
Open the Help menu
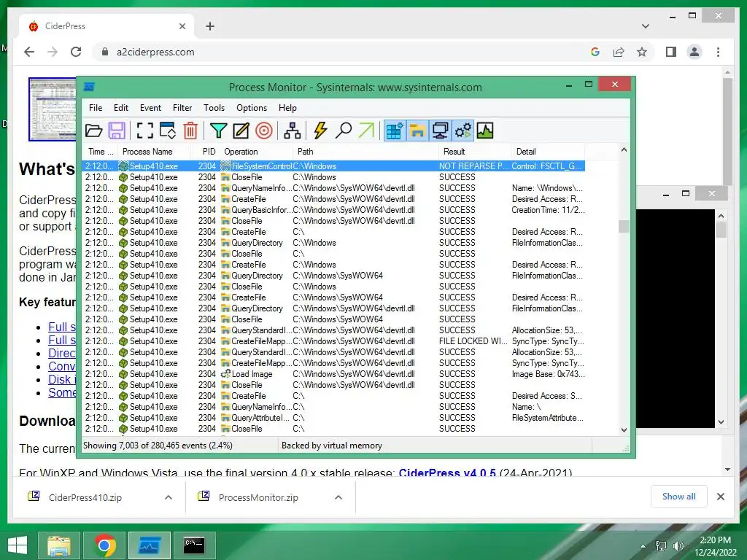tap(287, 108)
